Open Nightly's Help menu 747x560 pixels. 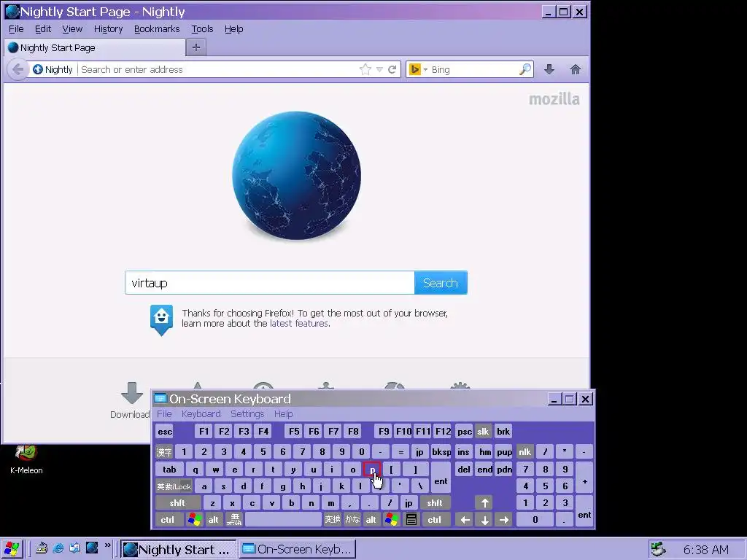234,29
